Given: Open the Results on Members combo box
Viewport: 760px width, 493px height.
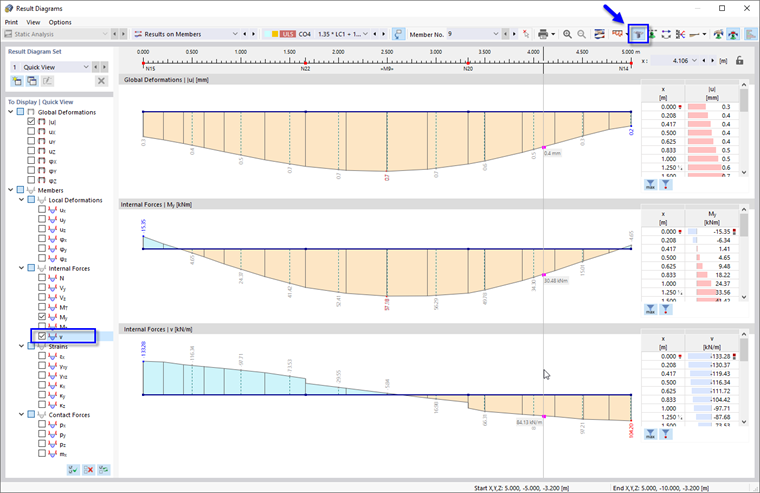Looking at the screenshot, I should pyautogui.click(x=186, y=34).
